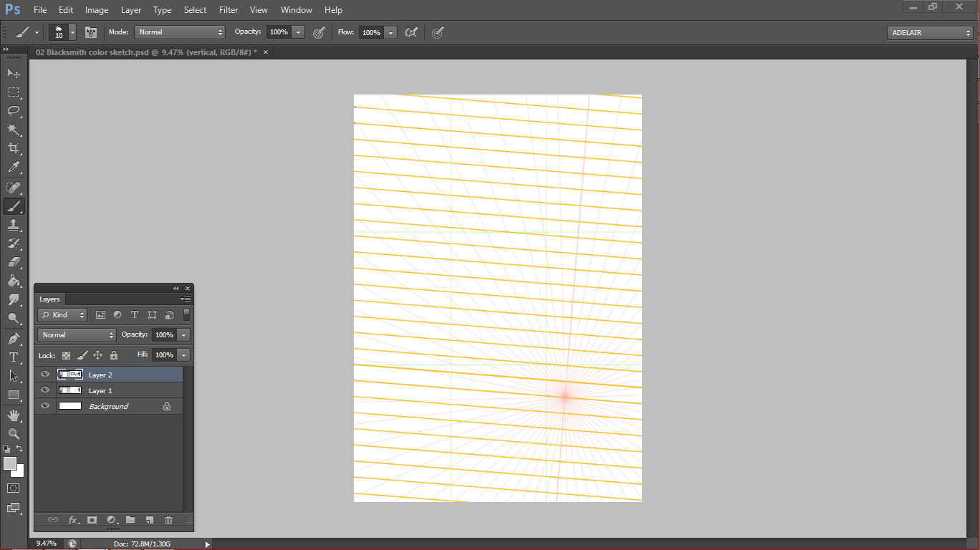Toggle pressure for opacity button
The width and height of the screenshot is (980, 550).
pos(319,32)
